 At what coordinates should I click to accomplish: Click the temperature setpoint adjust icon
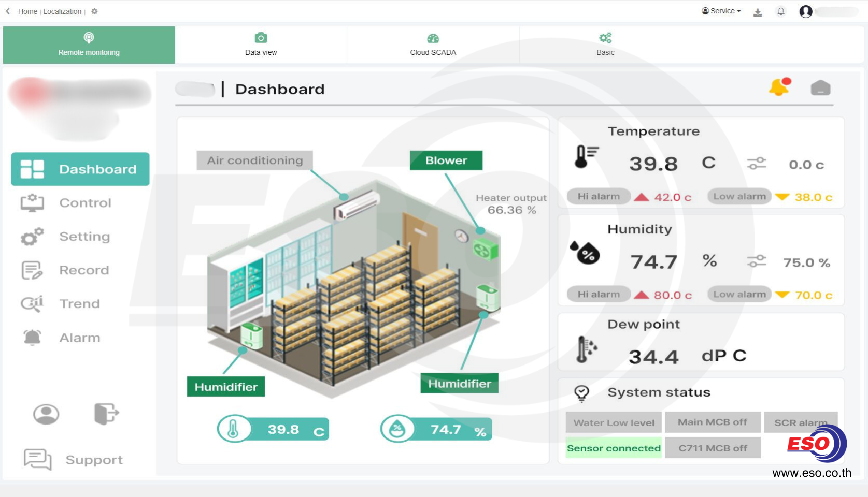coord(757,164)
